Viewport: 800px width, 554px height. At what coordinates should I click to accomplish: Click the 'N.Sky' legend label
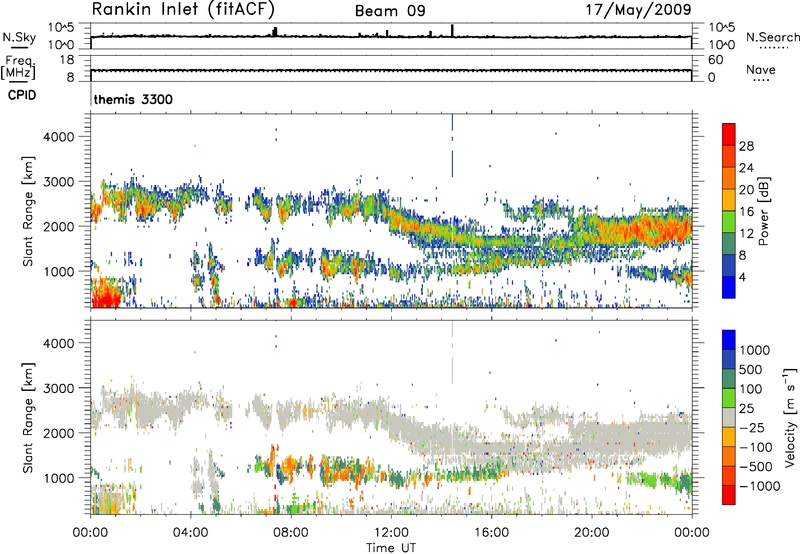click(x=19, y=37)
